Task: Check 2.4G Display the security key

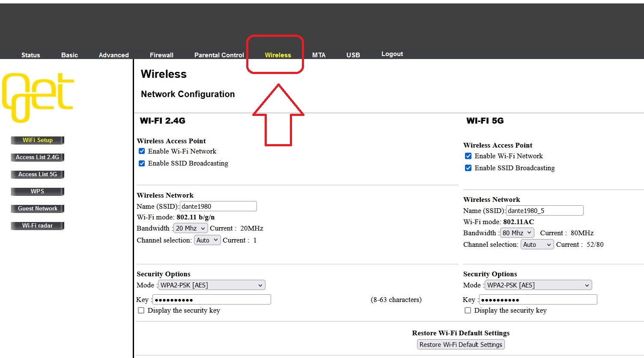Action: (x=141, y=311)
